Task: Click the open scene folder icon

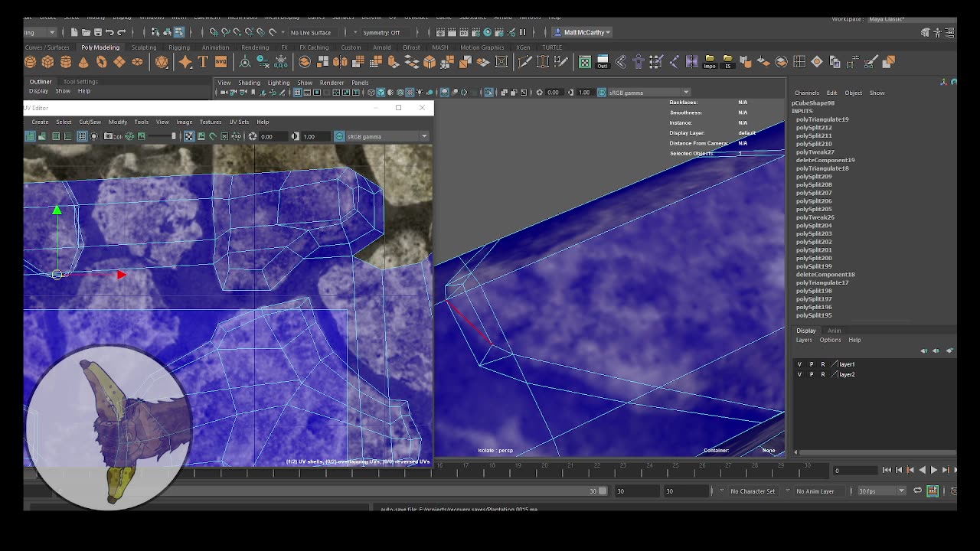Action: coord(86,32)
